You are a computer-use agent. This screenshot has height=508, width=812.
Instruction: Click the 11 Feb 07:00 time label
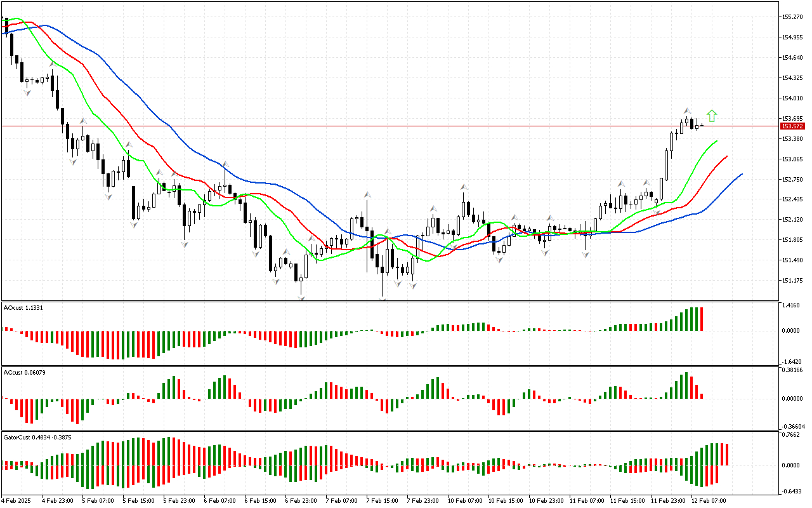[x=587, y=500]
